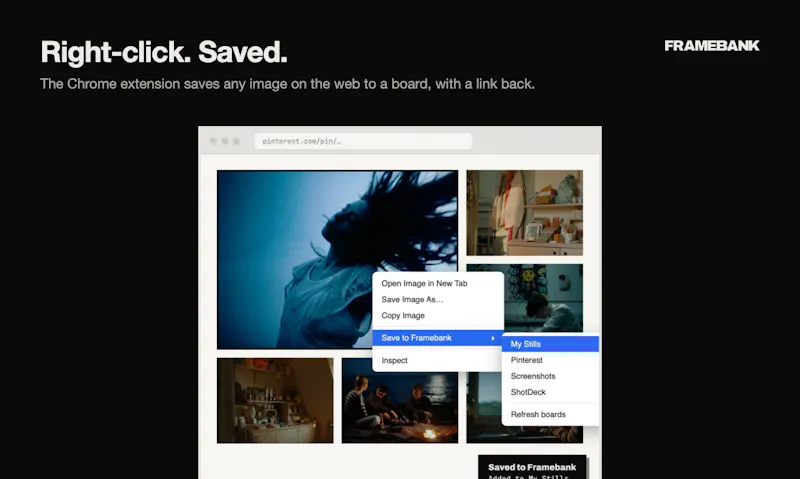Click the Saved to Framebank notification
The height and width of the screenshot is (479, 800).
tap(532, 467)
